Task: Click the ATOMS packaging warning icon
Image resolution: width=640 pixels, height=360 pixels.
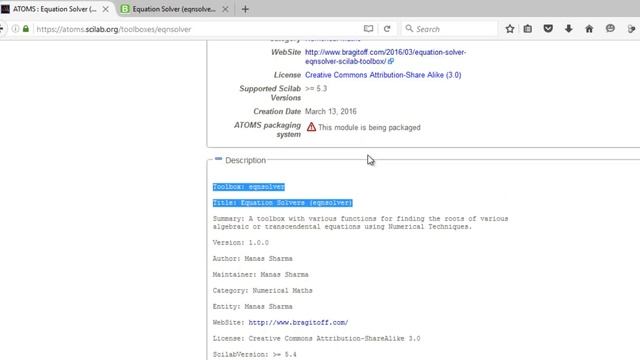Action: pos(311,127)
